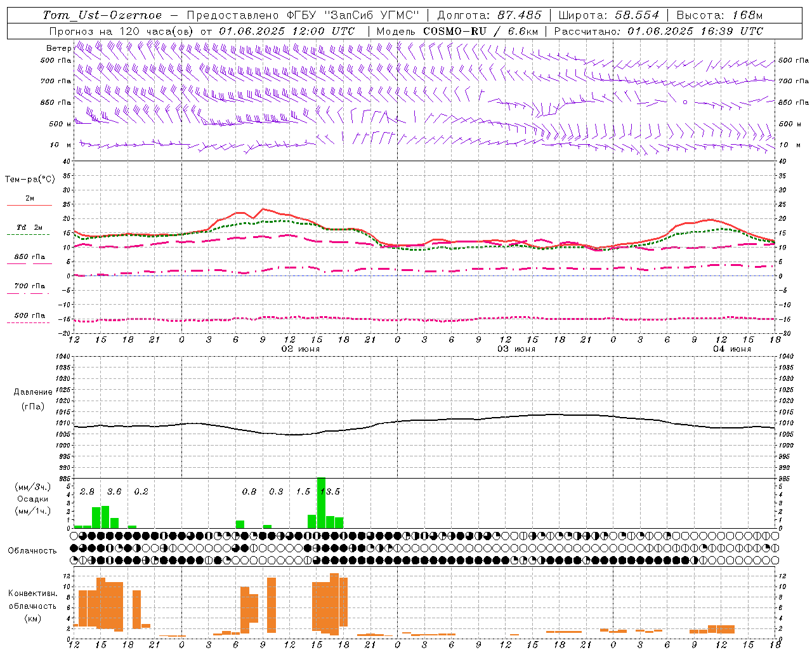Click the dotted 500 гПа temperature legend line
812x650 pixels.
click(28, 322)
